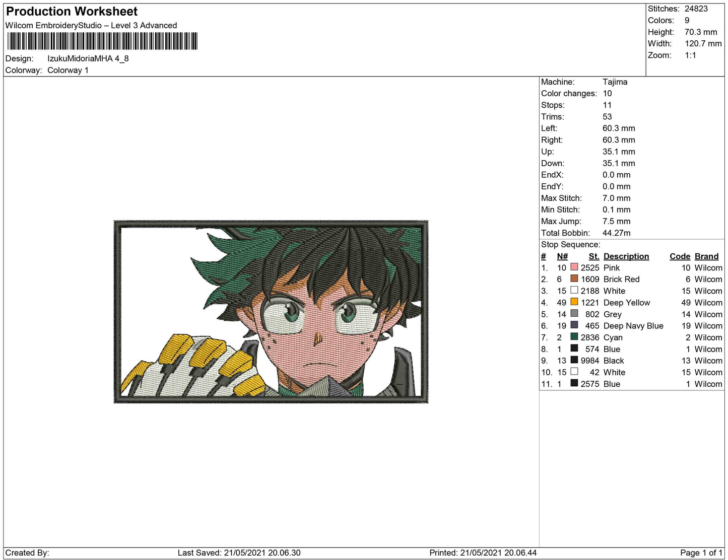The image size is (728, 560).
Task: Click the Right label in machine info
Action: pos(552,139)
